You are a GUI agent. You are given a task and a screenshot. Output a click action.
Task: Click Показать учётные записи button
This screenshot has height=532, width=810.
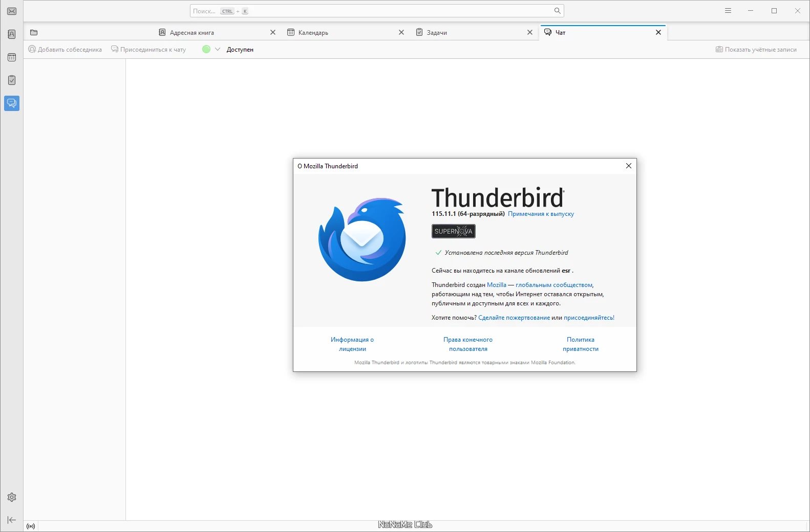[756, 50]
